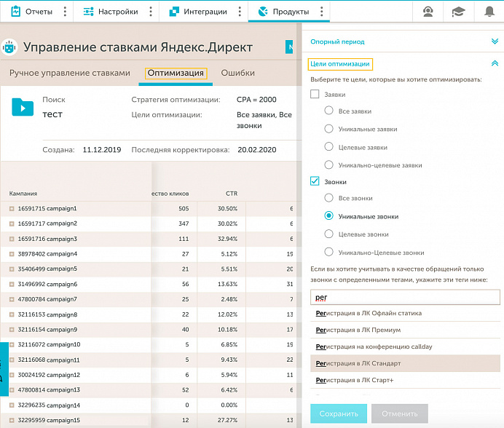Open the Продукты menu
Image resolution: width=504 pixels, height=428 pixels.
point(291,12)
